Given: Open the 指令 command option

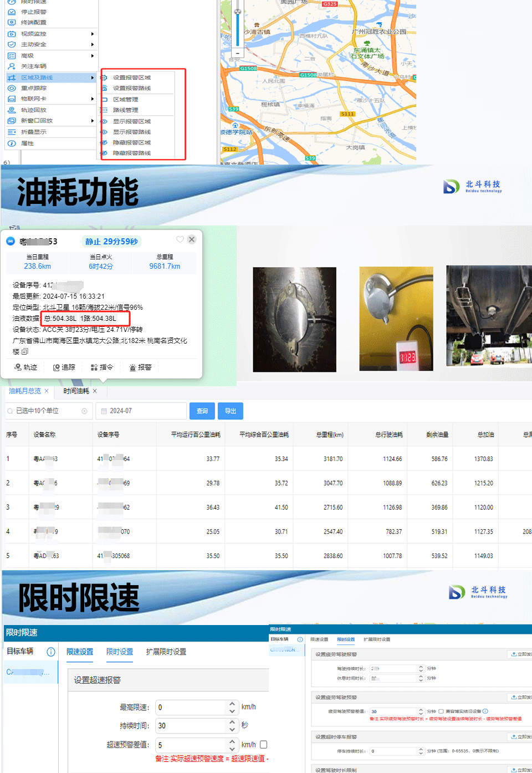Looking at the screenshot, I should 101,367.
